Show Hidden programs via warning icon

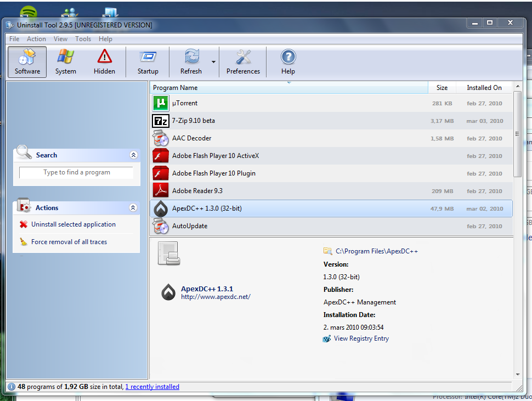tap(105, 62)
